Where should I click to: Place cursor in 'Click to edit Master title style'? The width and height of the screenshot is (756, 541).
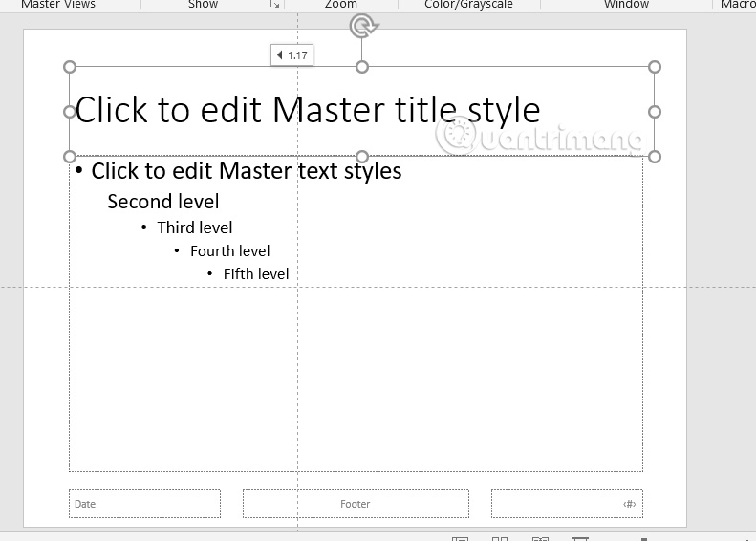click(308, 111)
